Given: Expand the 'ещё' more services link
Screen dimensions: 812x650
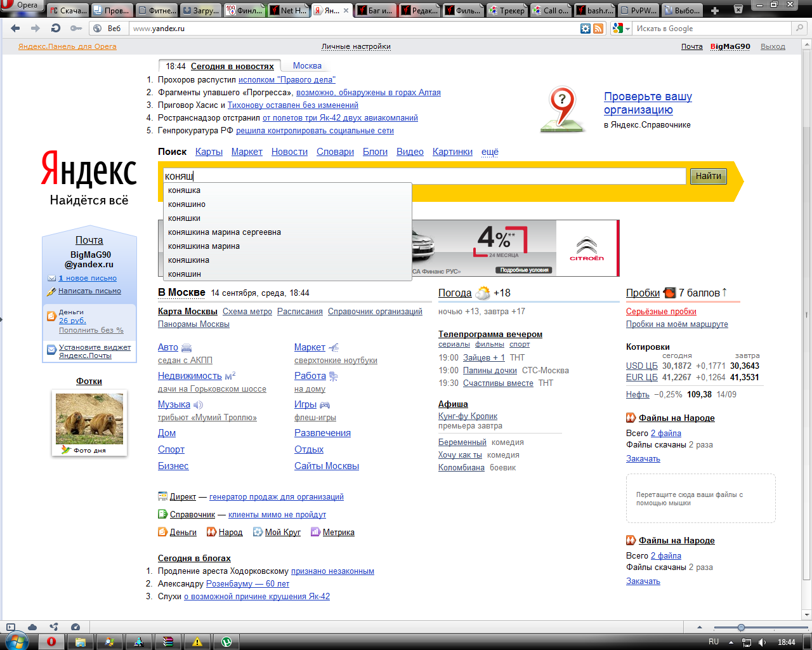Looking at the screenshot, I should point(490,152).
